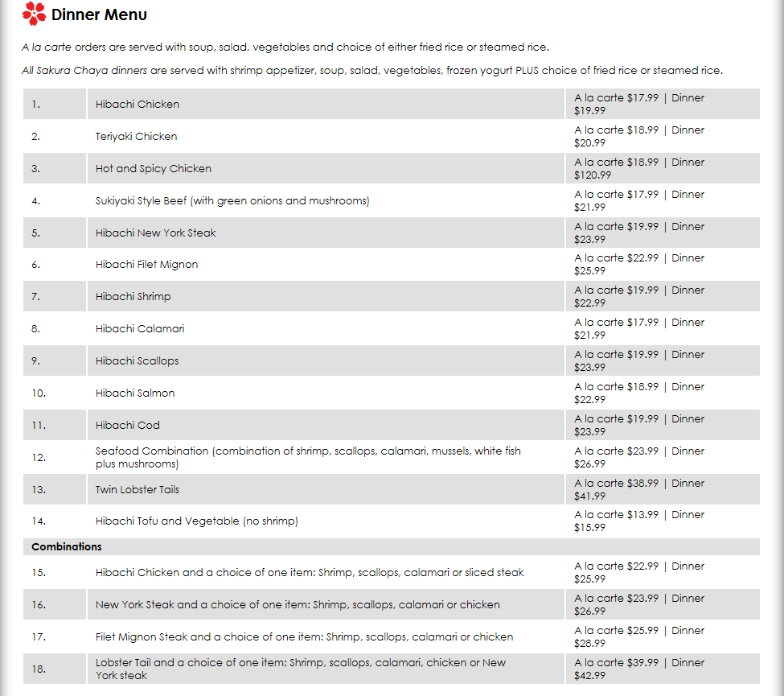Click the Teriyaki Chicken item name

pyautogui.click(x=136, y=137)
